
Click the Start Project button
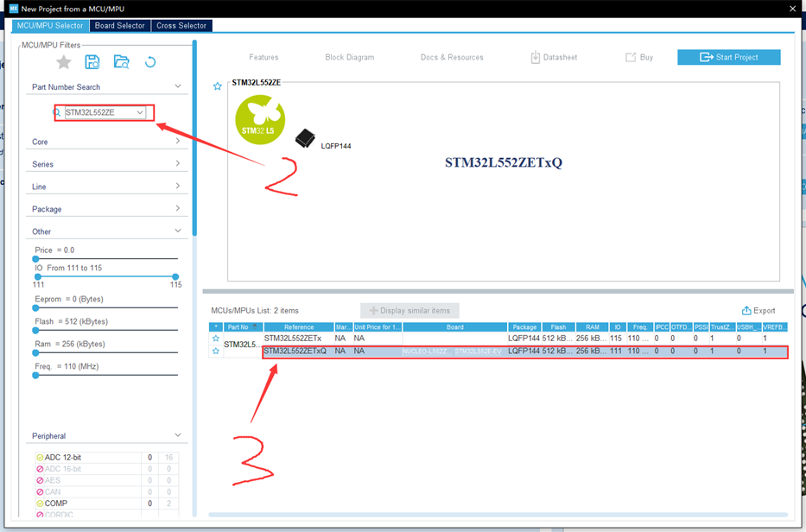pos(728,57)
